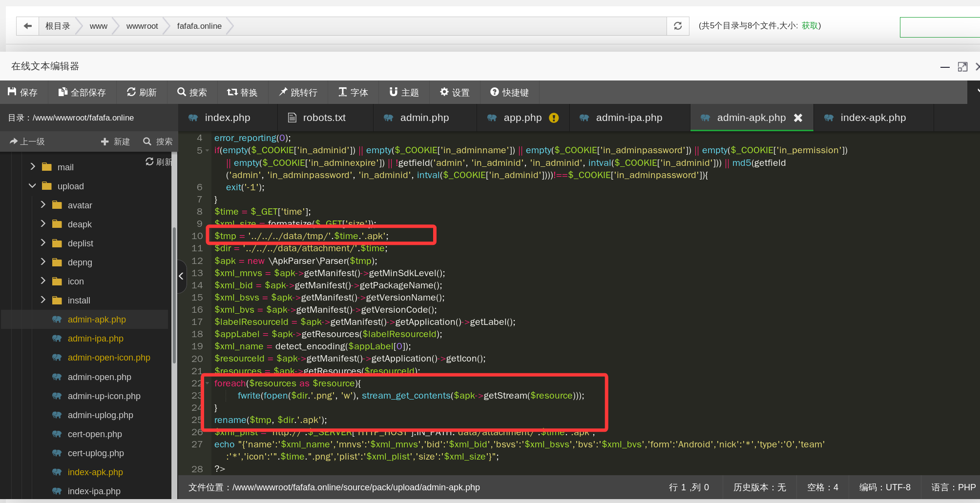Click 编码：UTF-8 encoding setting
Screen dimensions: 980x503
pyautogui.click(x=885, y=487)
